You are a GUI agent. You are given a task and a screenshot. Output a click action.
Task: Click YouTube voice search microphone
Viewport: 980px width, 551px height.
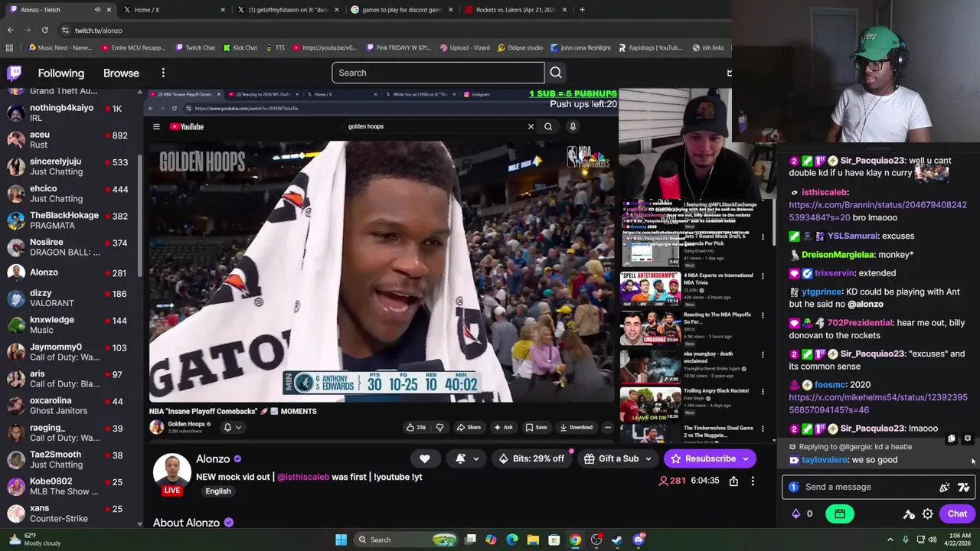(x=573, y=127)
